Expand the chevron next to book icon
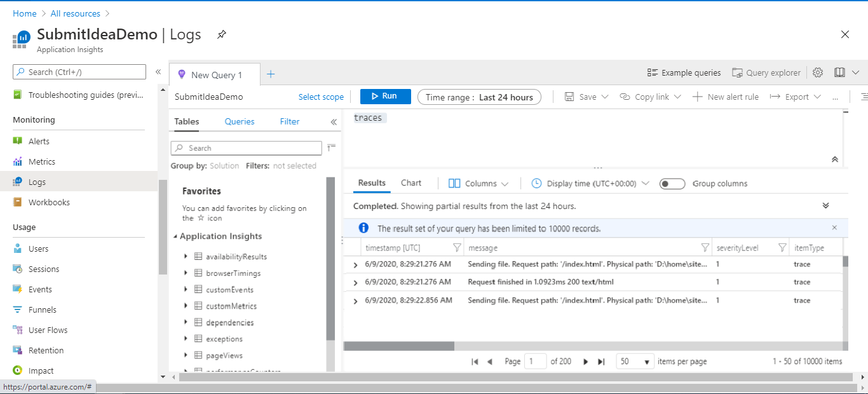Image resolution: width=868 pixels, height=394 pixels. [855, 72]
